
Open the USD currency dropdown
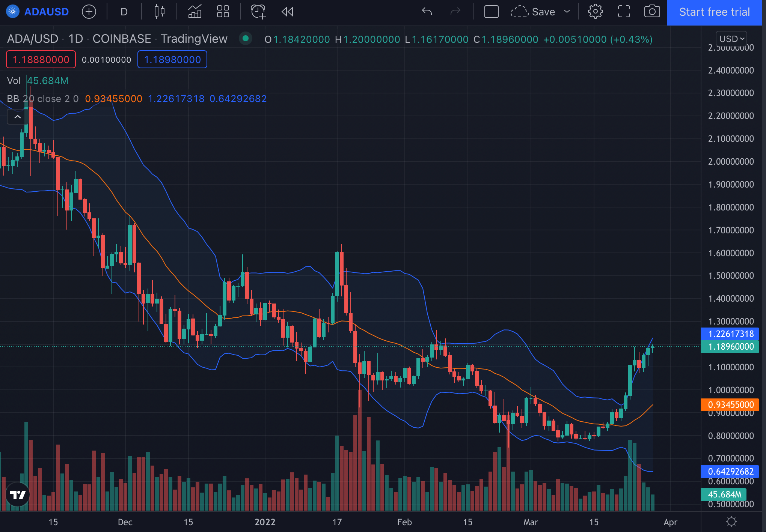point(731,39)
